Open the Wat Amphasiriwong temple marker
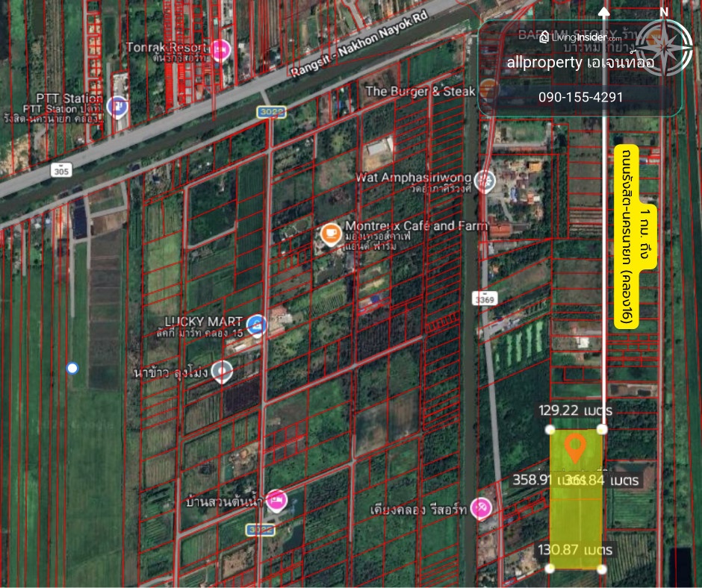Screen dimensions: 702x588 click(485, 181)
